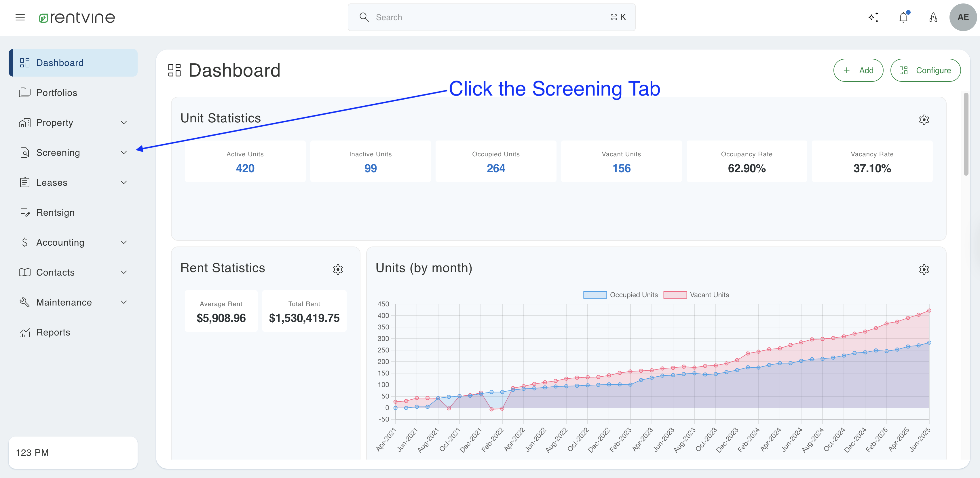Click the dashboard vertical scrollbar
Viewport: 980px width, 478px height.
click(x=966, y=134)
